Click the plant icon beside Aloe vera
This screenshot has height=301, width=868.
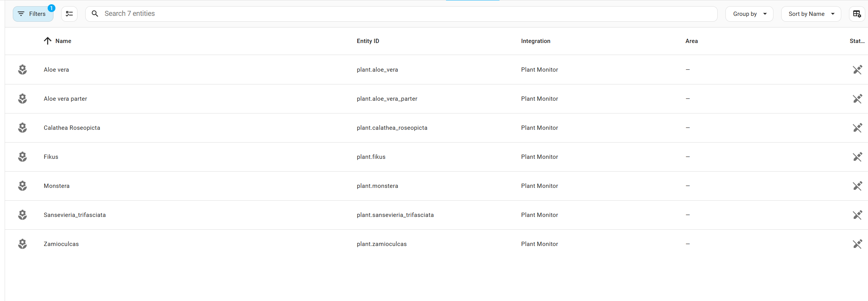[22, 70]
